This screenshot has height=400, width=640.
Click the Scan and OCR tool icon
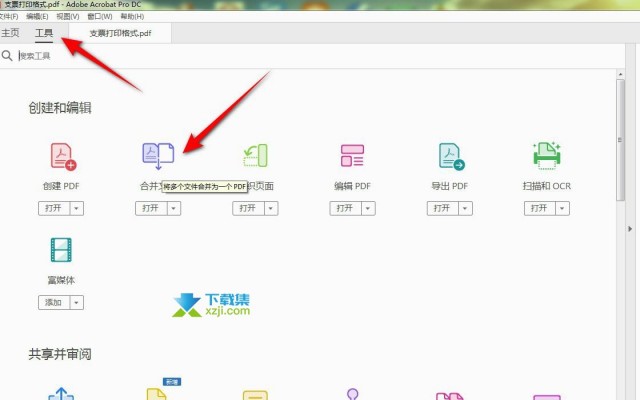point(547,156)
